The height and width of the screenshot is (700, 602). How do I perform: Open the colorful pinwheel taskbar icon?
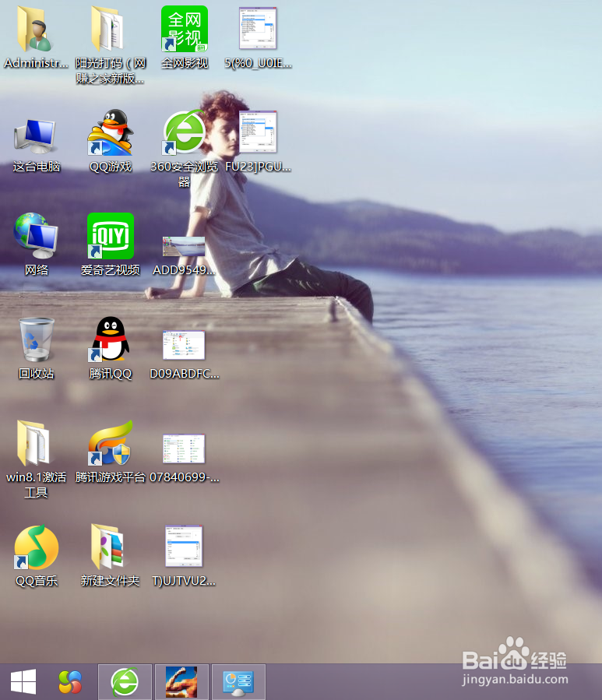pos(71,681)
